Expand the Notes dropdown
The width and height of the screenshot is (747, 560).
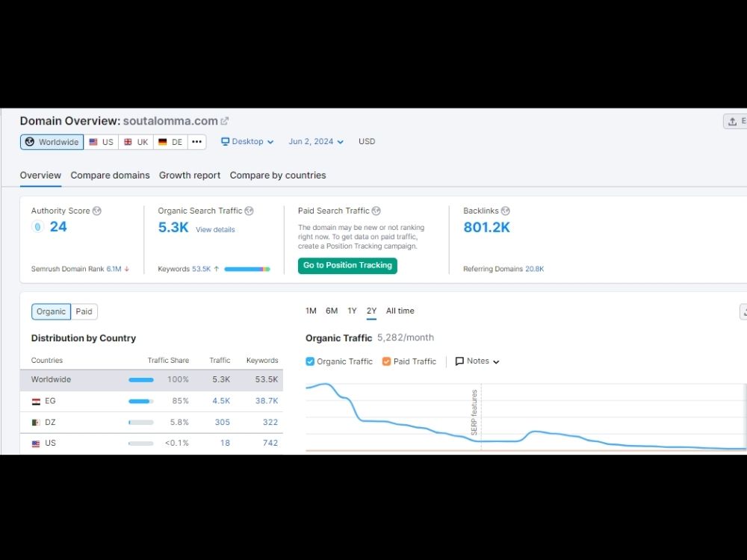(477, 361)
